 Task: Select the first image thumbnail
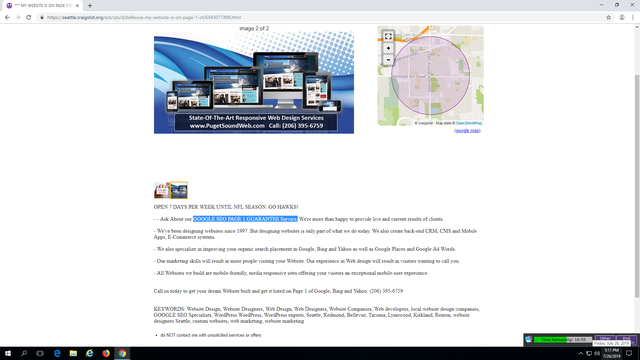(162, 190)
